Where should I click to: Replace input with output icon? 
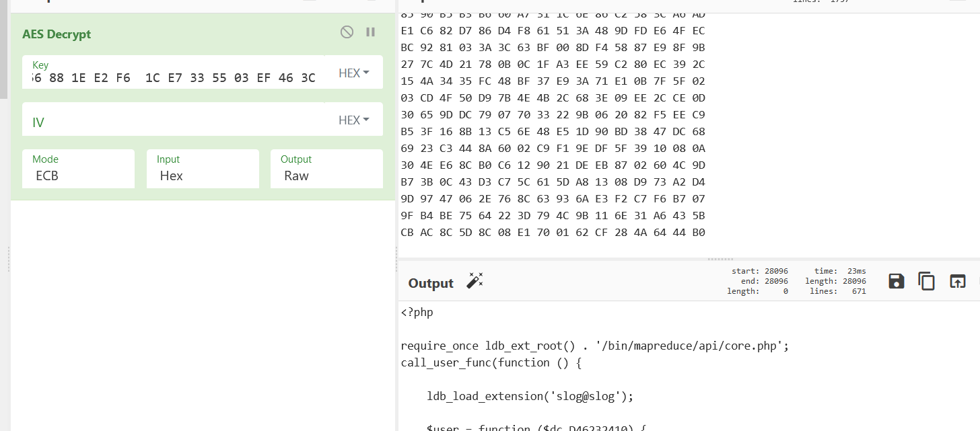(957, 281)
